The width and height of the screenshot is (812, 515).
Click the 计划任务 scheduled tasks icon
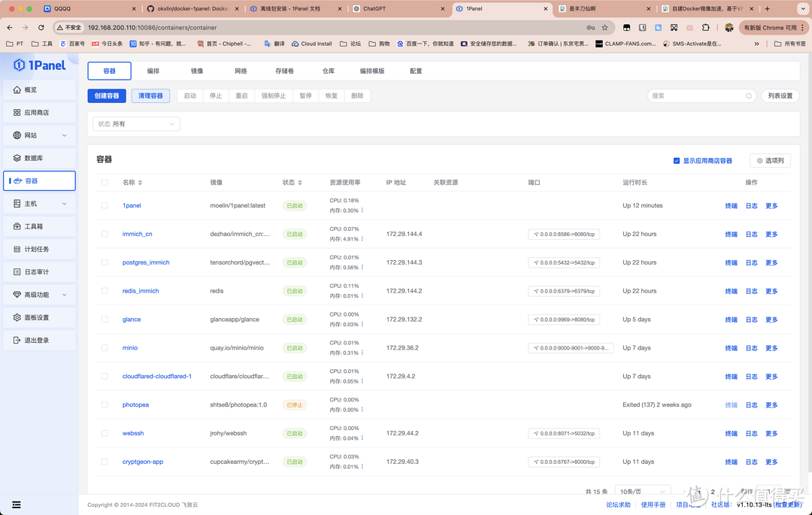coord(17,250)
